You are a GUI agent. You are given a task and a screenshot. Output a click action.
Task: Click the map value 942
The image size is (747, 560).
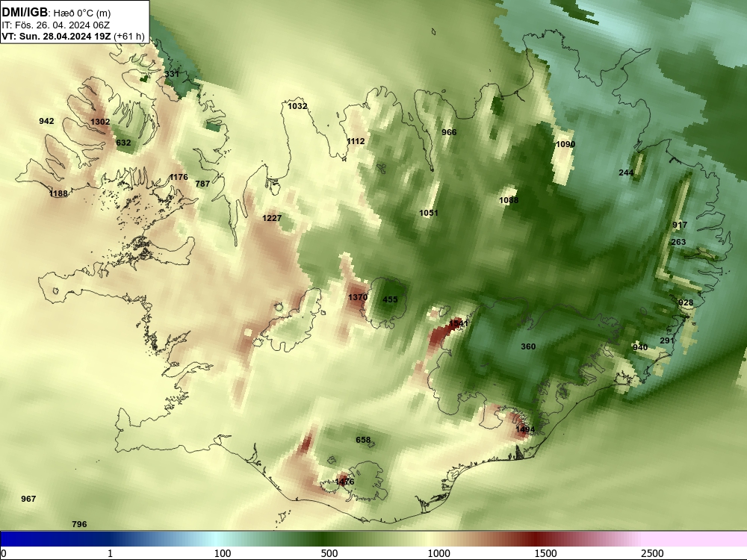46,121
